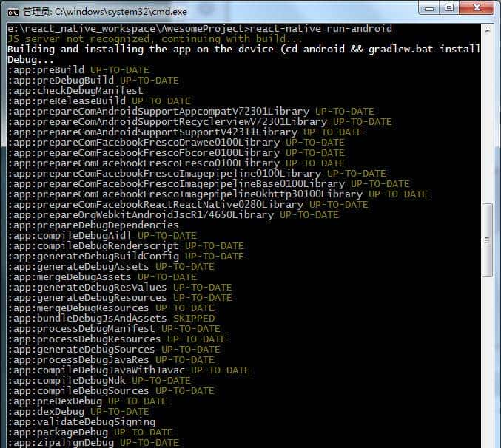Image resolution: width=501 pixels, height=448 pixels.
Task: Click the ':app:processDebugManifest' line
Action: (114, 329)
